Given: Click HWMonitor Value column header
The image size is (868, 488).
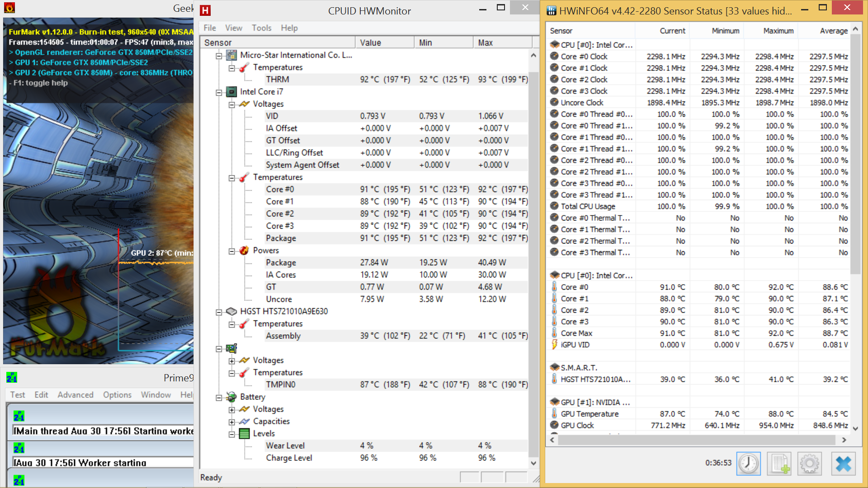Looking at the screenshot, I should coord(385,42).
